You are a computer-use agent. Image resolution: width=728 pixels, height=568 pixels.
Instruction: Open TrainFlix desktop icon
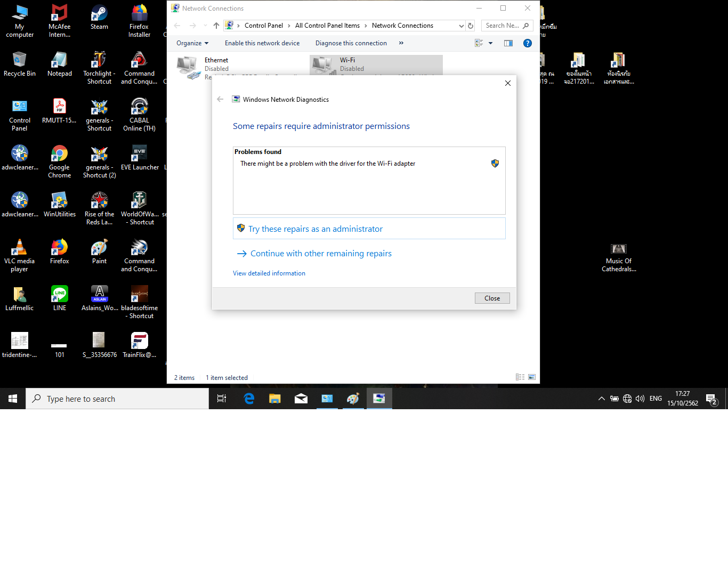click(140, 346)
